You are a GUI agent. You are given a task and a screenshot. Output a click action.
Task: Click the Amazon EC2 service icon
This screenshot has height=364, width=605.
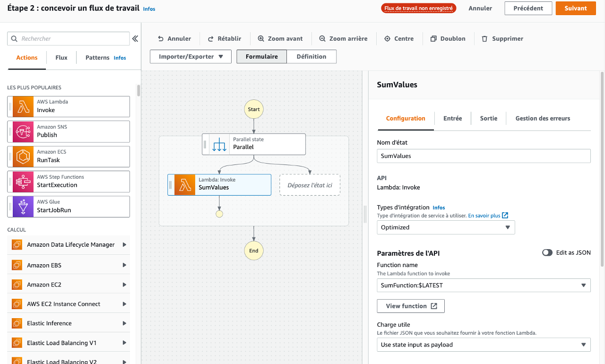point(17,285)
